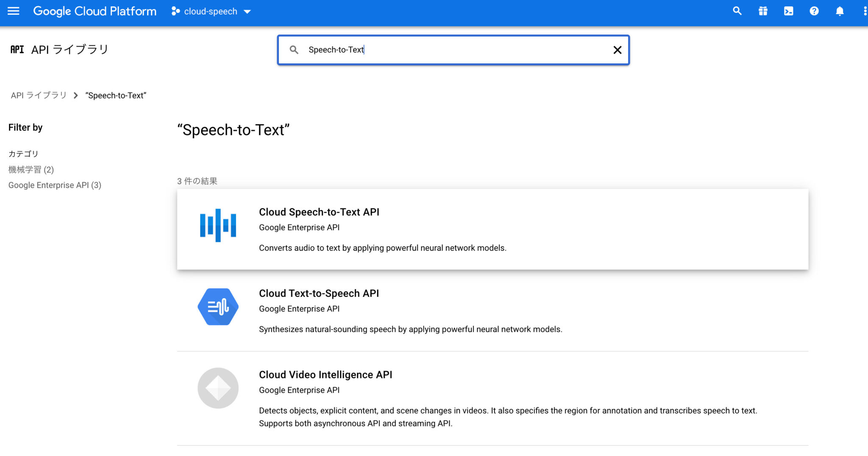This screenshot has width=868, height=456.
Task: Open the overflow three-dot menu
Action: [865, 11]
